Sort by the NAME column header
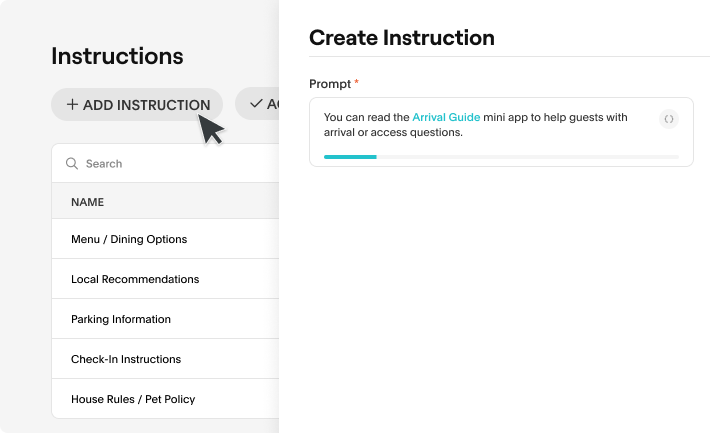Viewport: 710px width, 433px height. click(88, 203)
